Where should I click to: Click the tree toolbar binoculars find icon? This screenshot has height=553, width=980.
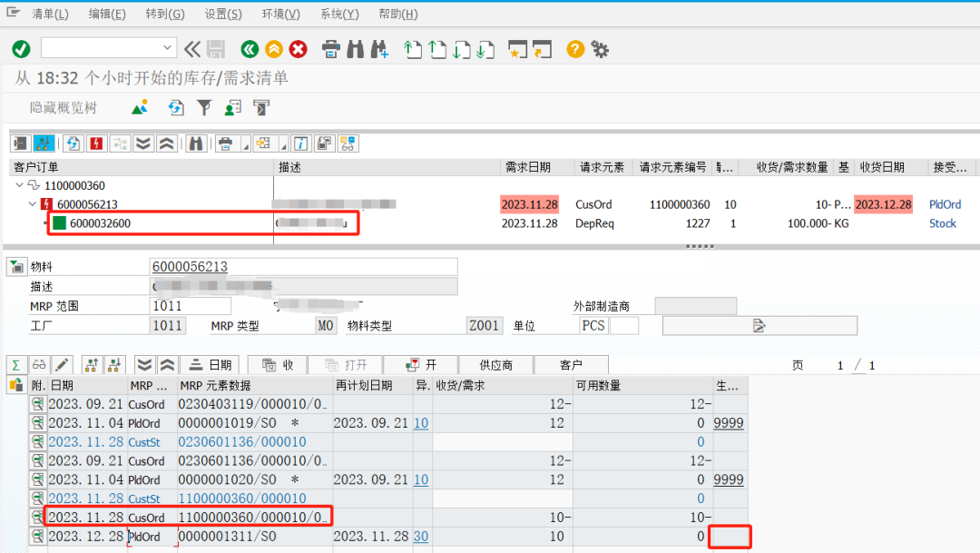point(196,143)
